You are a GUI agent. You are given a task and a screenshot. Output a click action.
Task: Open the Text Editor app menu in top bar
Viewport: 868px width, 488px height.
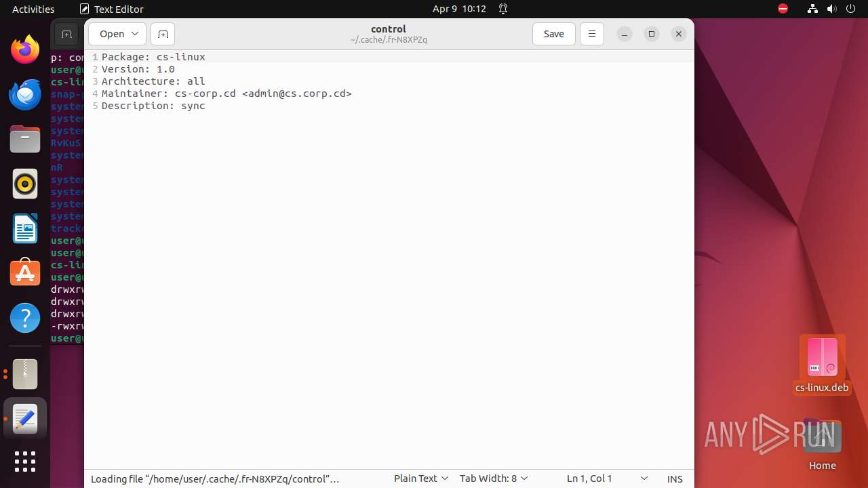[x=112, y=9]
